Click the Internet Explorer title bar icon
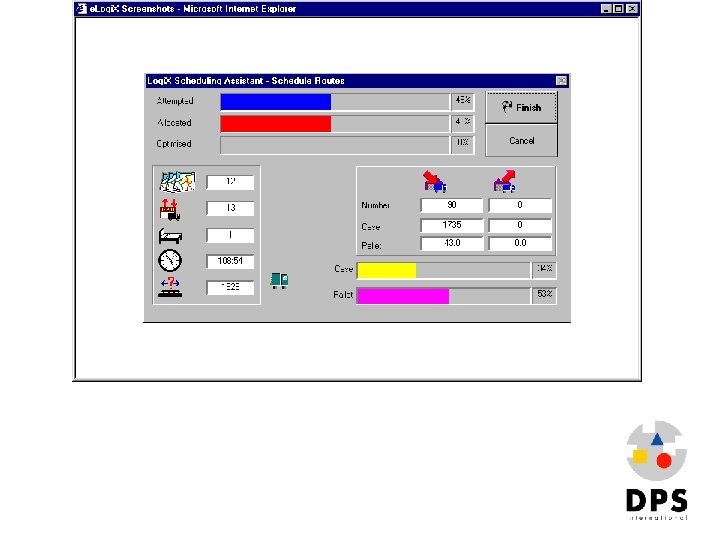Image resolution: width=720 pixels, height=540 pixels. click(x=82, y=8)
